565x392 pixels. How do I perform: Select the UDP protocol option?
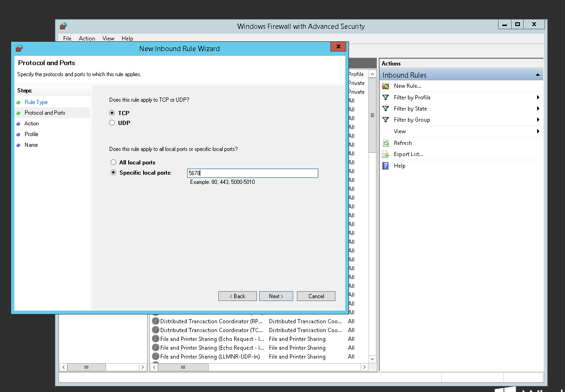point(112,123)
